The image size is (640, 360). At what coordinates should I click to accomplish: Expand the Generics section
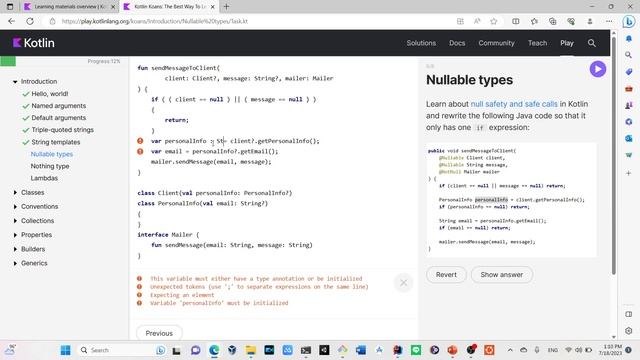tap(15, 263)
